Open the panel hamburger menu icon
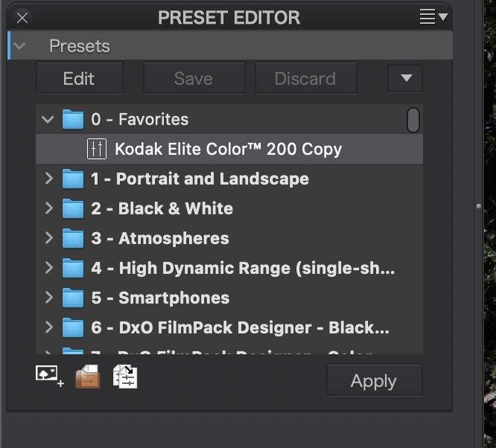Screen dimensions: 496x448 tap(433, 16)
